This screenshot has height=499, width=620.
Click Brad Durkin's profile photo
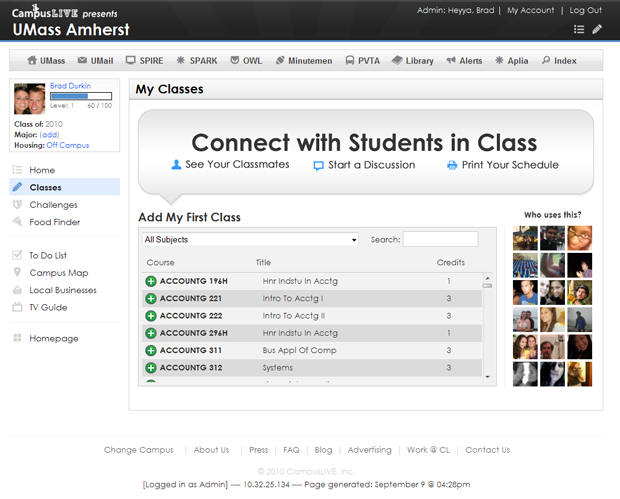29,99
